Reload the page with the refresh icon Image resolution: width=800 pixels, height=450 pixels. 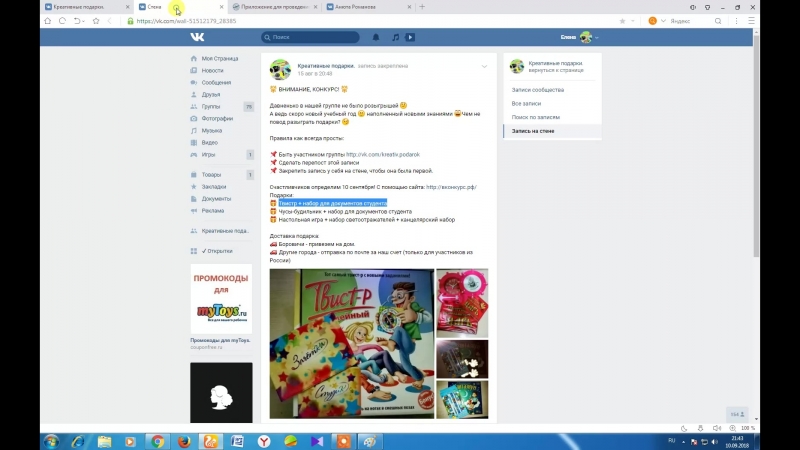62,21
